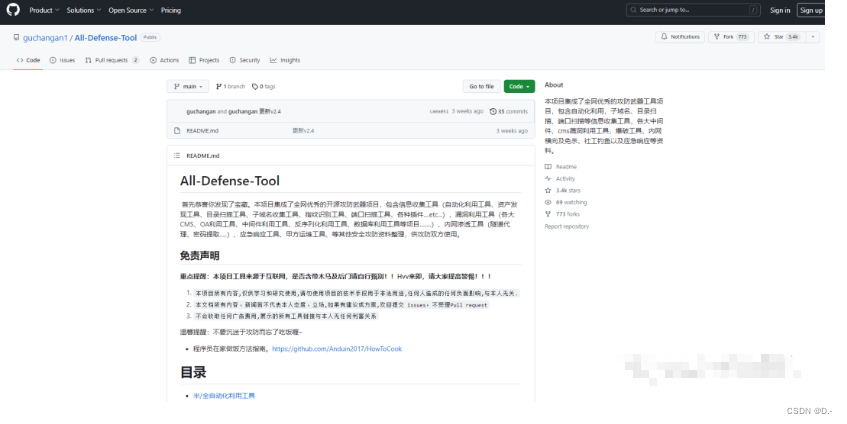The height and width of the screenshot is (424, 847).
Task: View the 773 forks link in About
Action: pyautogui.click(x=568, y=214)
